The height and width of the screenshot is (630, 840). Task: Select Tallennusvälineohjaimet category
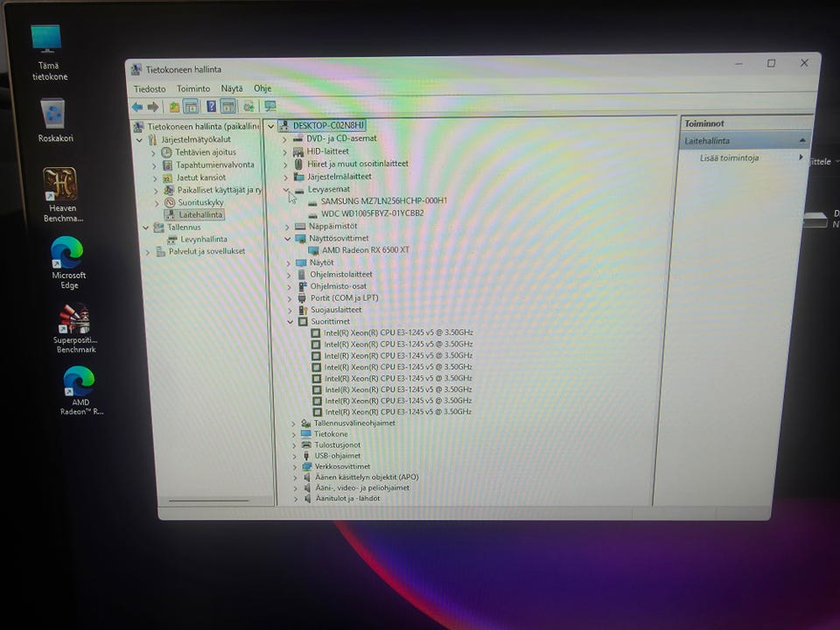(x=354, y=423)
